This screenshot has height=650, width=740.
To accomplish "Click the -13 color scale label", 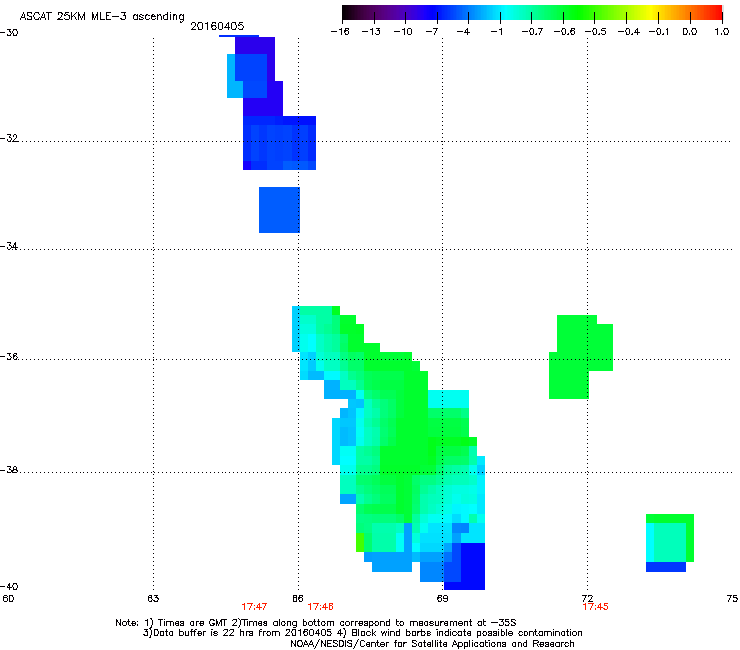I will [371, 32].
